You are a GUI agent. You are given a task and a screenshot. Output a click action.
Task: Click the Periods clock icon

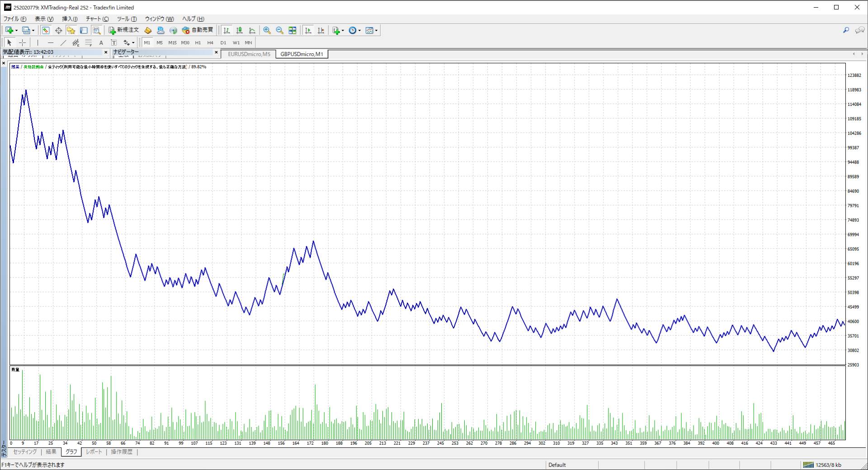click(353, 30)
